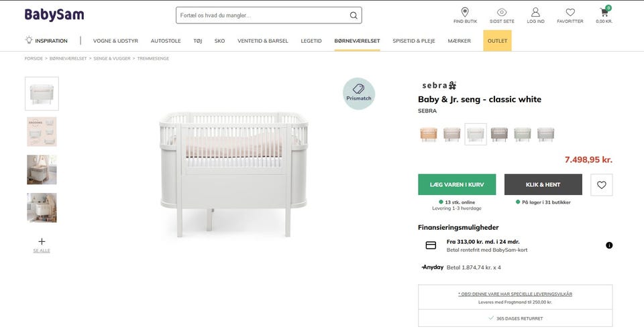Image resolution: width=644 pixels, height=331 pixels.
Task: Open Sidst Sete recently viewed
Action: [502, 12]
